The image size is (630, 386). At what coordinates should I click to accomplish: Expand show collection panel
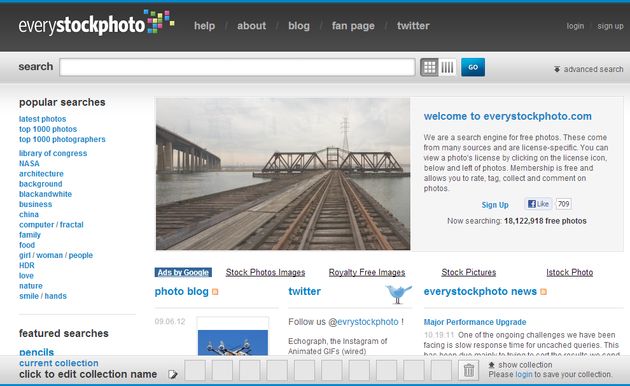click(520, 365)
